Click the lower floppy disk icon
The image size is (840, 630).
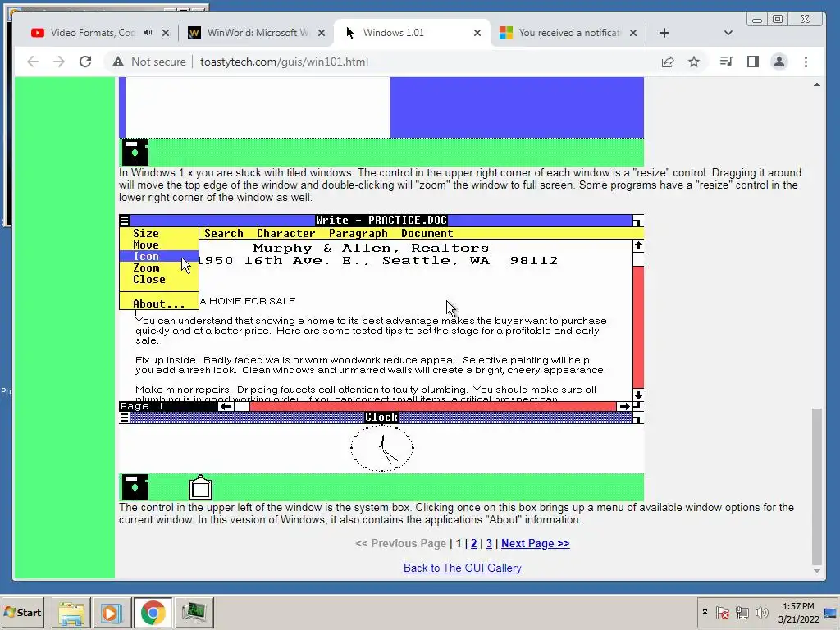(135, 487)
